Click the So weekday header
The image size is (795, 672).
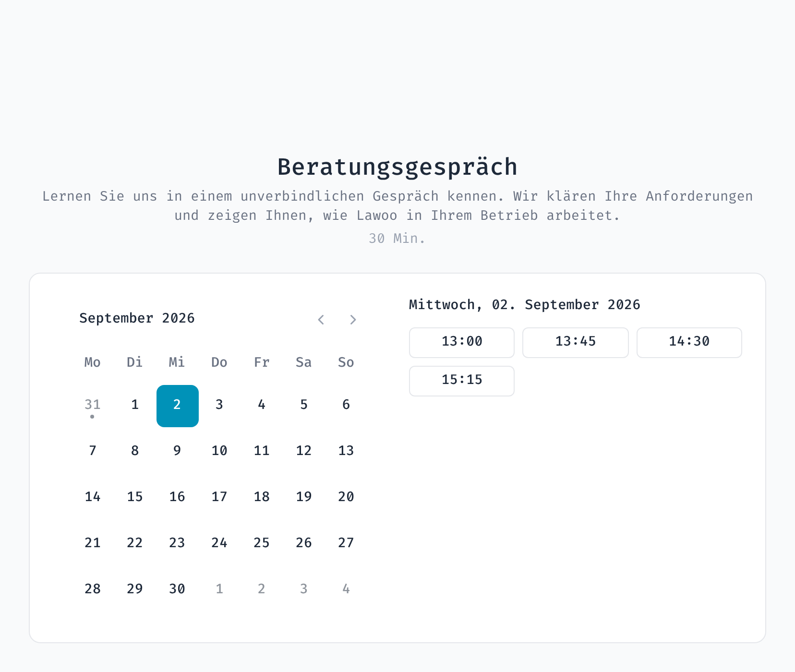tap(346, 362)
